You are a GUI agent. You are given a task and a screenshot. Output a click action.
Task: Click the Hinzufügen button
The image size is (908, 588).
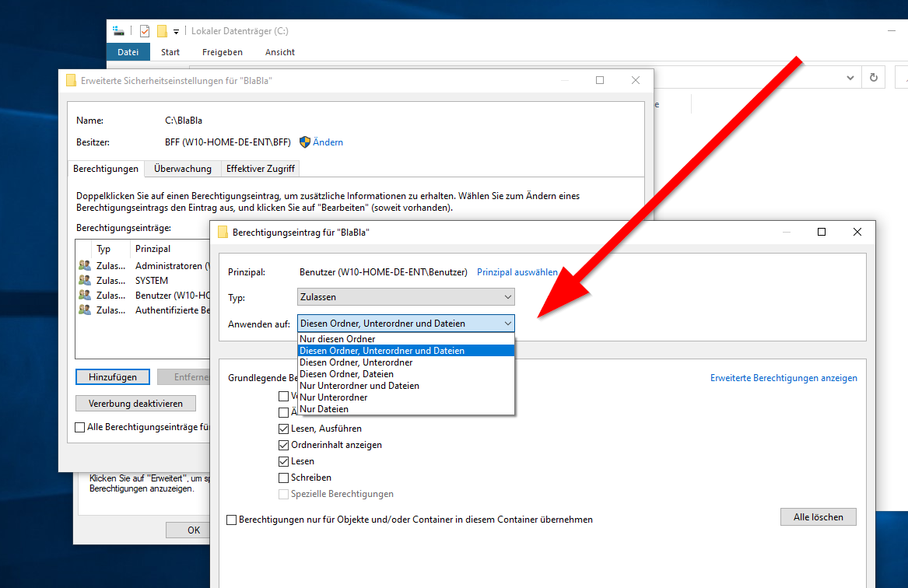tap(113, 376)
